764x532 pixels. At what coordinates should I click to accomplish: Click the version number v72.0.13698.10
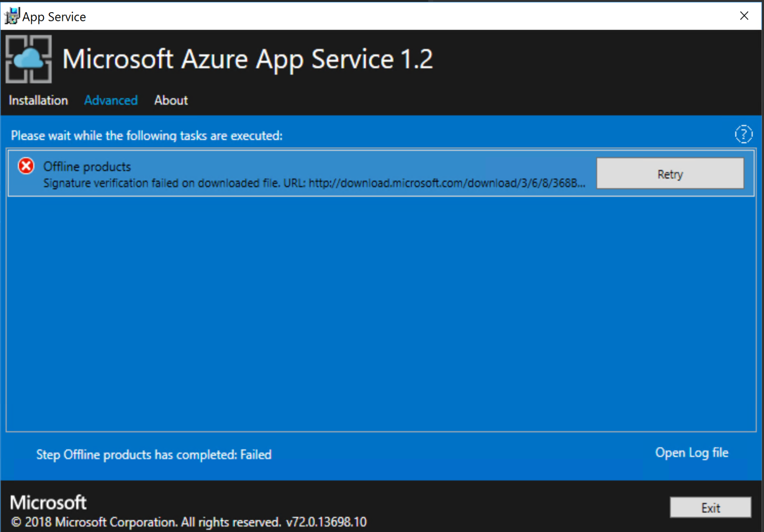(327, 522)
